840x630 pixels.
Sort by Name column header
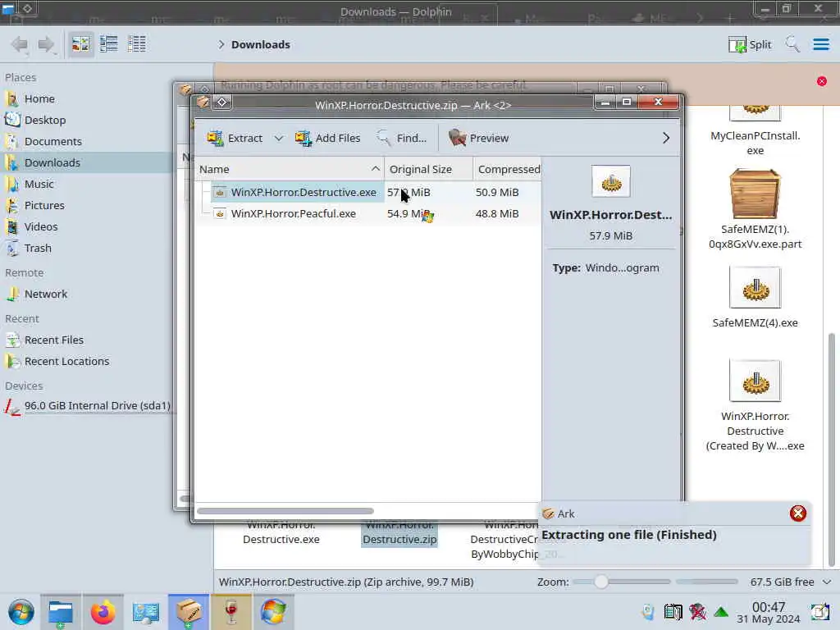point(290,169)
